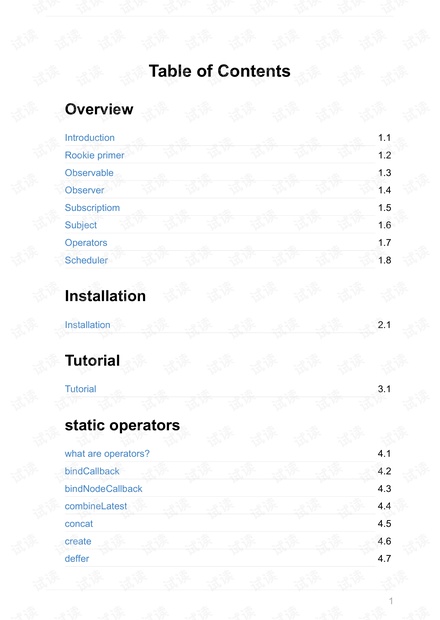The height and width of the screenshot is (620, 440).
Task: Open the Introduction link
Action: click(90, 138)
